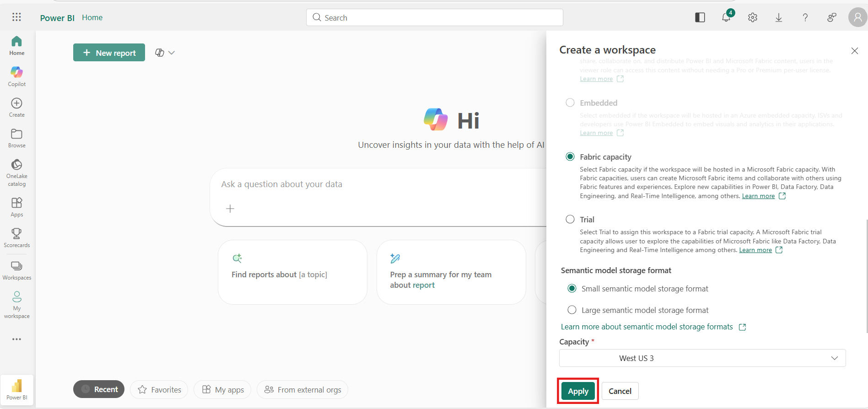Open the app launcher waffle icon
Screen dimensions: 868x409
click(x=16, y=17)
